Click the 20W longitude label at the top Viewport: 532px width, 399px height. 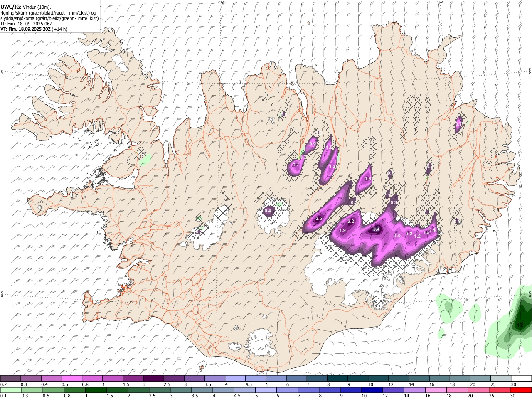[x=221, y=2]
